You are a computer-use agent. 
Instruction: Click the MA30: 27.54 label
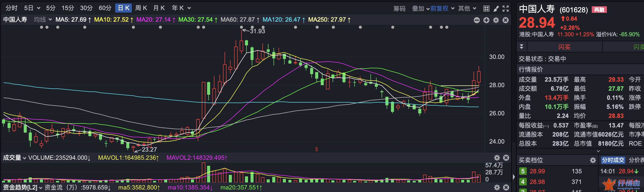click(198, 20)
